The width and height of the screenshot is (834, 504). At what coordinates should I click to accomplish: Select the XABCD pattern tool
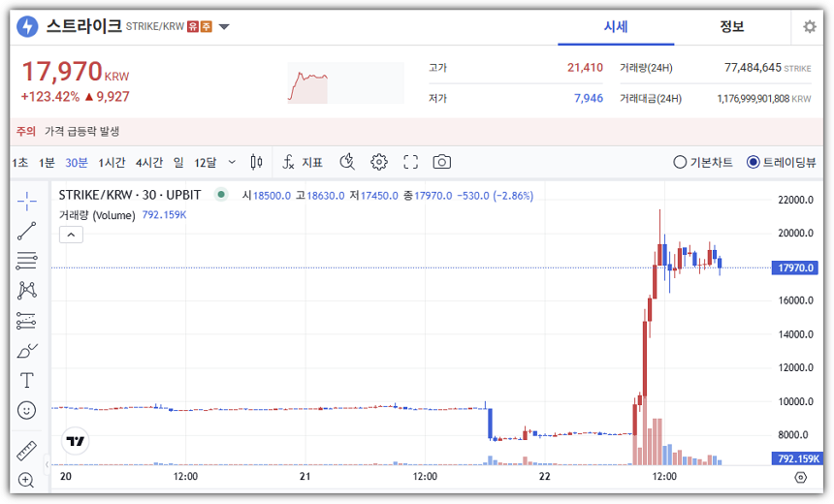coord(26,290)
